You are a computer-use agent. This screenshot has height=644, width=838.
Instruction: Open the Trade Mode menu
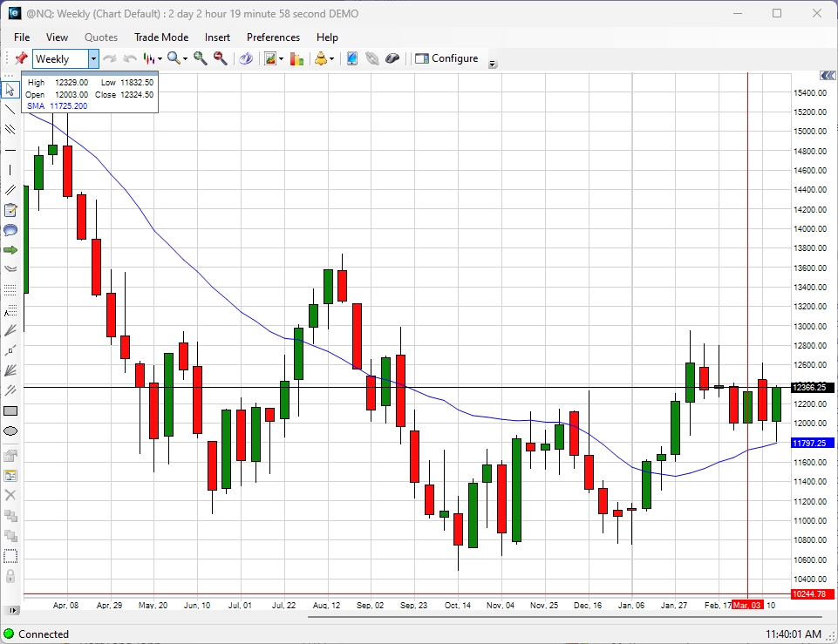pyautogui.click(x=161, y=37)
